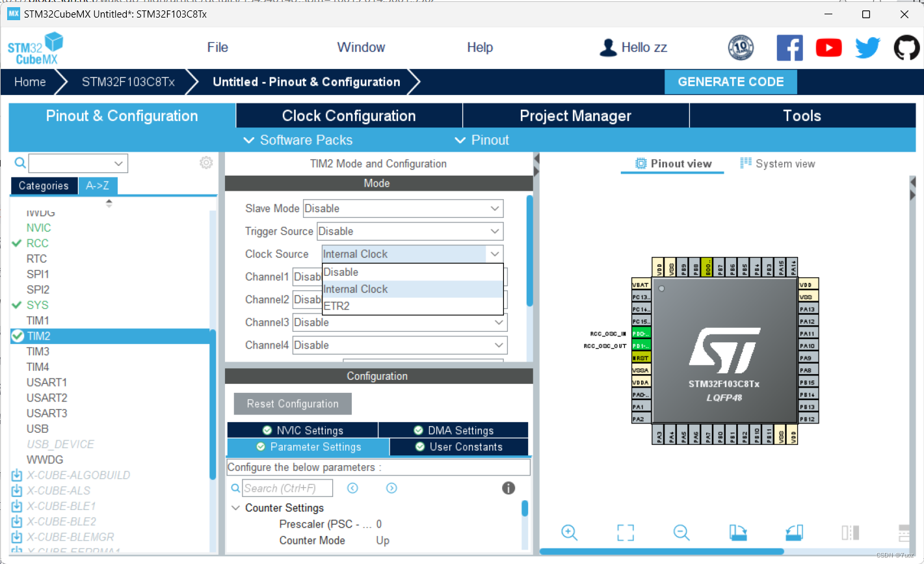This screenshot has width=924, height=564.
Task: Rotate the chip counter-clockwise
Action: click(794, 532)
